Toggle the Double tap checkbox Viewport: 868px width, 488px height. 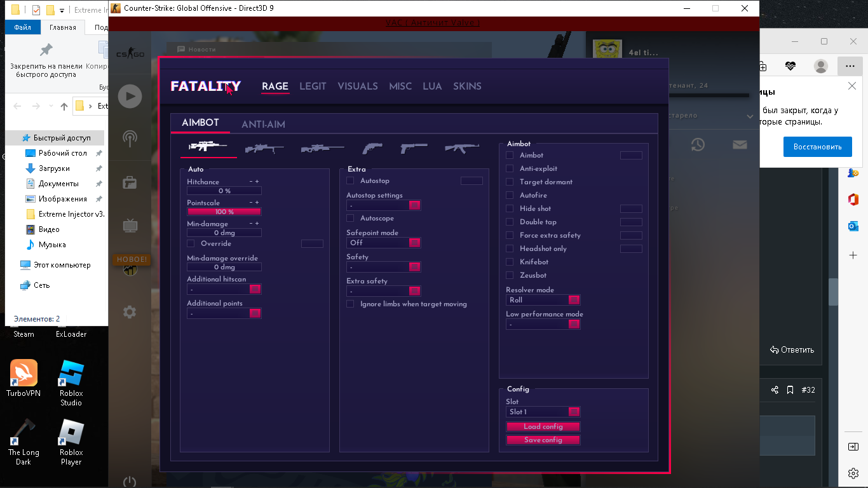coord(510,222)
